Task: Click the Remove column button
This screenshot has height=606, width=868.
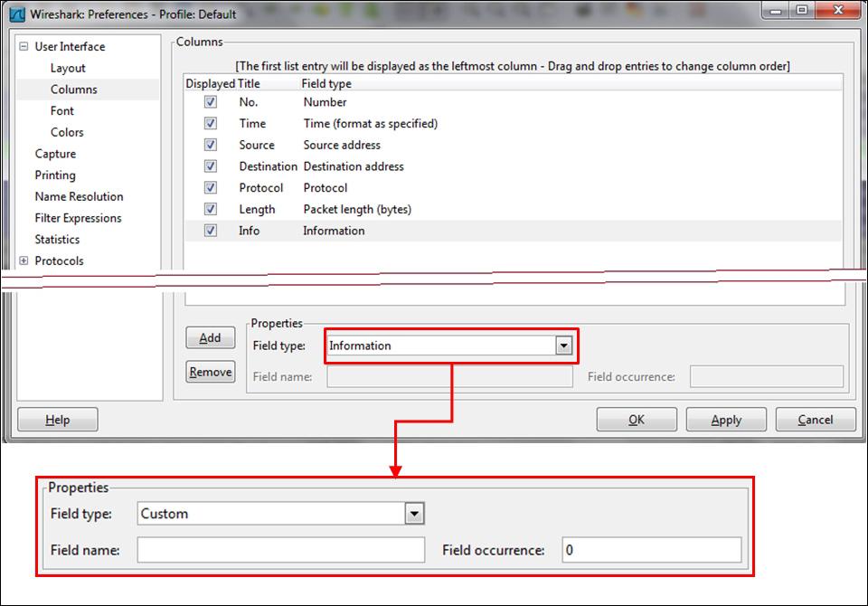Action: coord(211,372)
